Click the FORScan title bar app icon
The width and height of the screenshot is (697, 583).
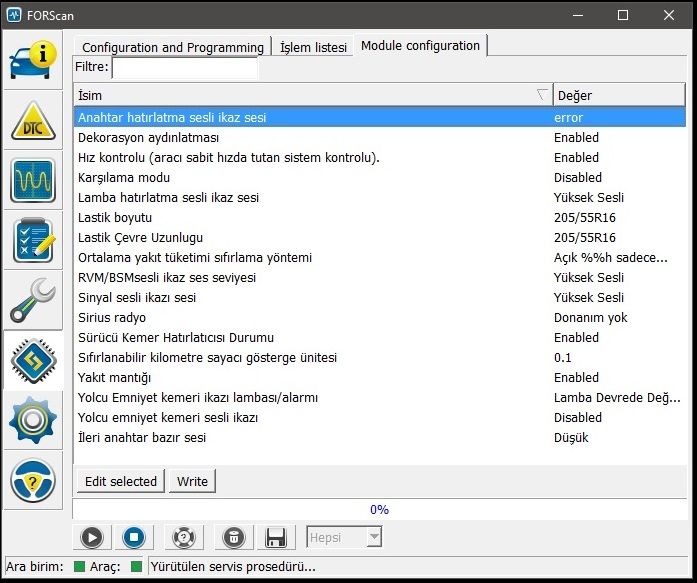(x=14, y=15)
